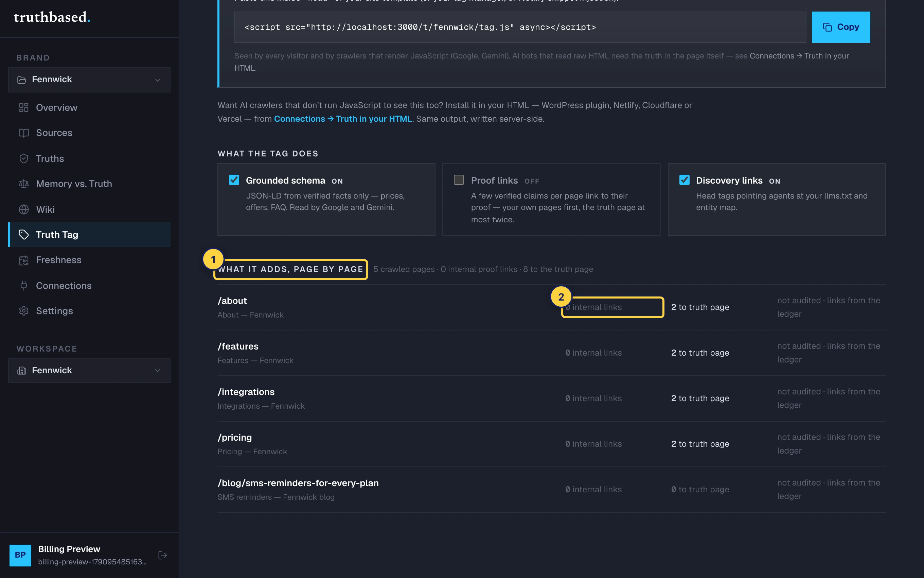This screenshot has height=578, width=924.
Task: Click the Sources book icon
Action: click(24, 133)
